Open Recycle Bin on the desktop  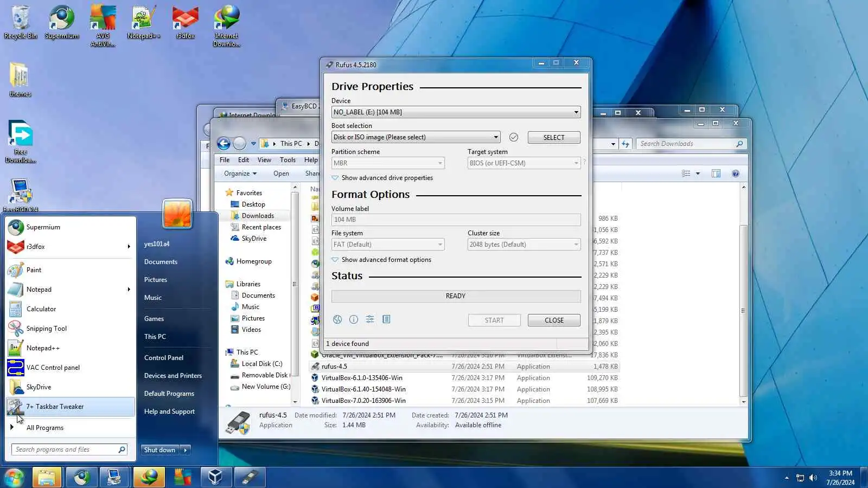pos(21,23)
